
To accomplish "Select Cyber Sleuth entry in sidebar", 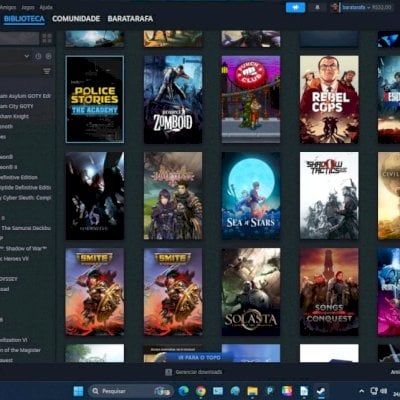I will (26, 198).
